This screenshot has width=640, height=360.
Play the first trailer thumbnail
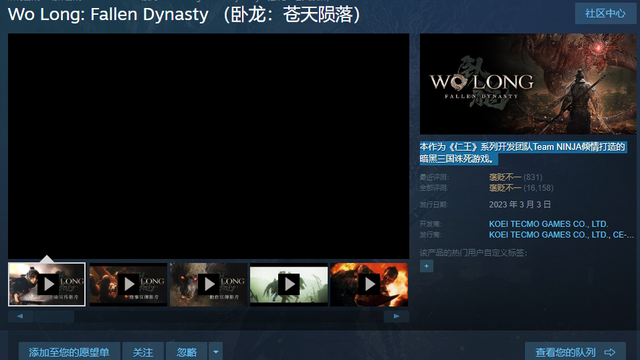tap(47, 284)
